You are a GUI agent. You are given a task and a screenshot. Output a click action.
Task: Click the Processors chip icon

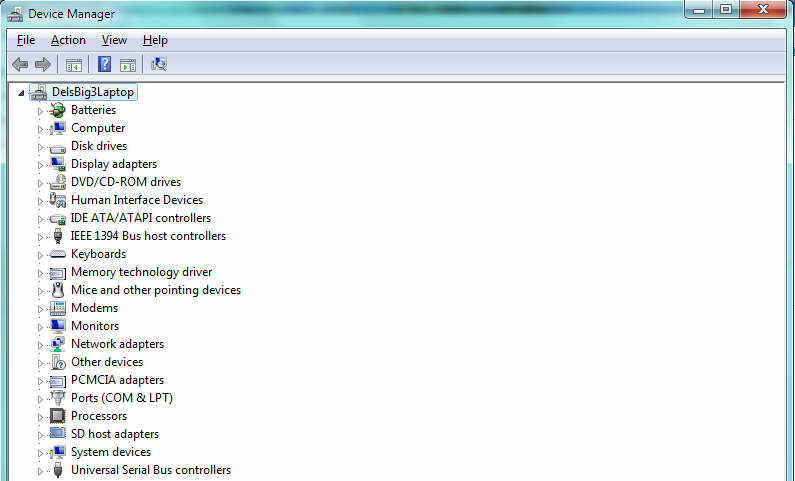coord(57,416)
